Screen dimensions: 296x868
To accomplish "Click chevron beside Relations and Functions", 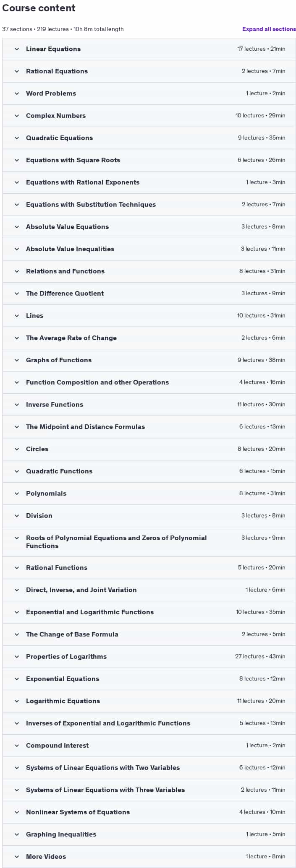I will point(17,271).
